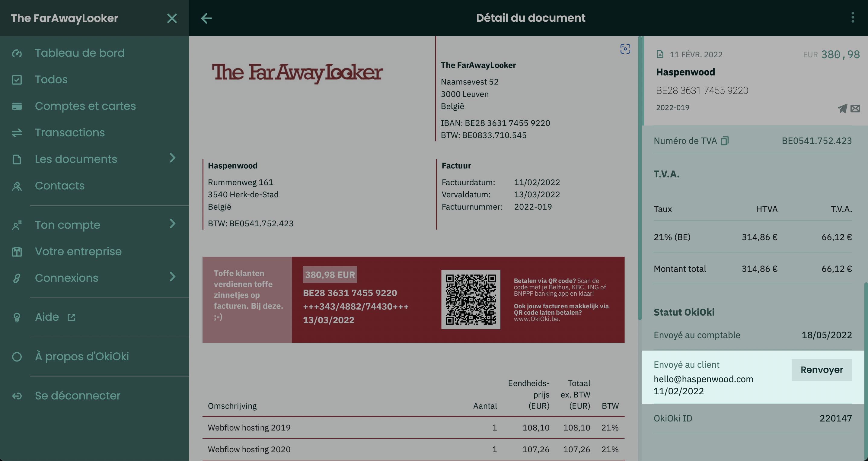Click the IBAN BE28 3631 7455 9220 in panel
Viewport: 868px width, 461px height.
click(702, 91)
